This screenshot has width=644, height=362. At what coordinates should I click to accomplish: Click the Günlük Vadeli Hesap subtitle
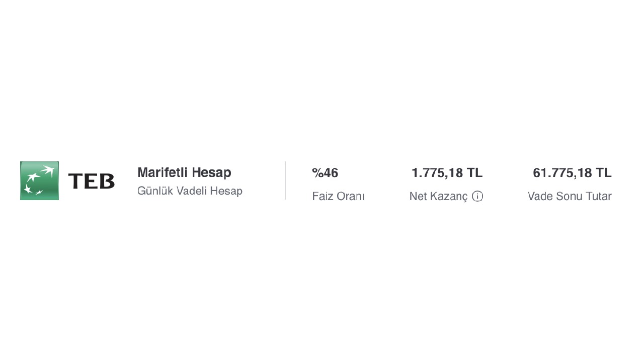click(x=190, y=191)
